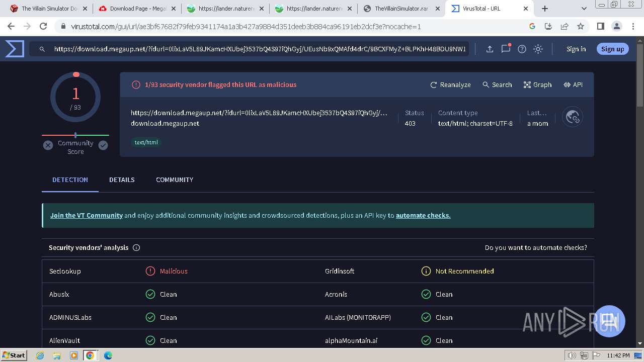The image size is (644, 362).
Task: Click the Seclookup Malicious warning icon
Action: [x=150, y=271]
